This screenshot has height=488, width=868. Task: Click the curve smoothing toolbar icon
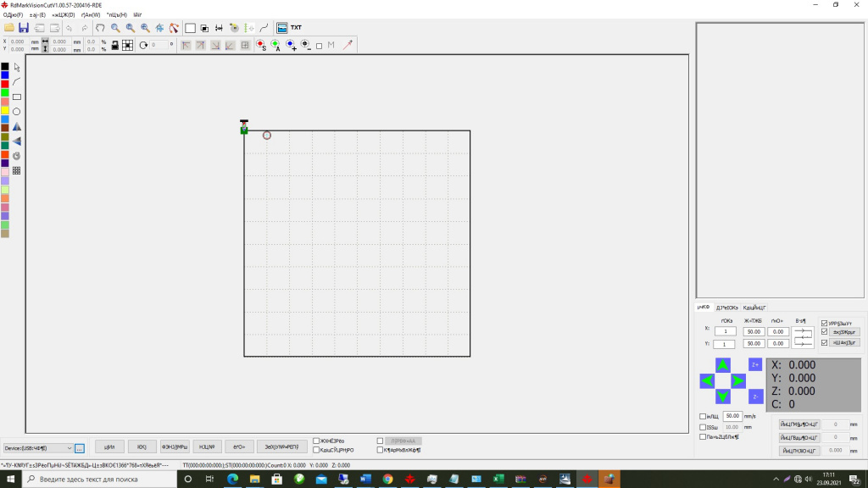tap(264, 28)
